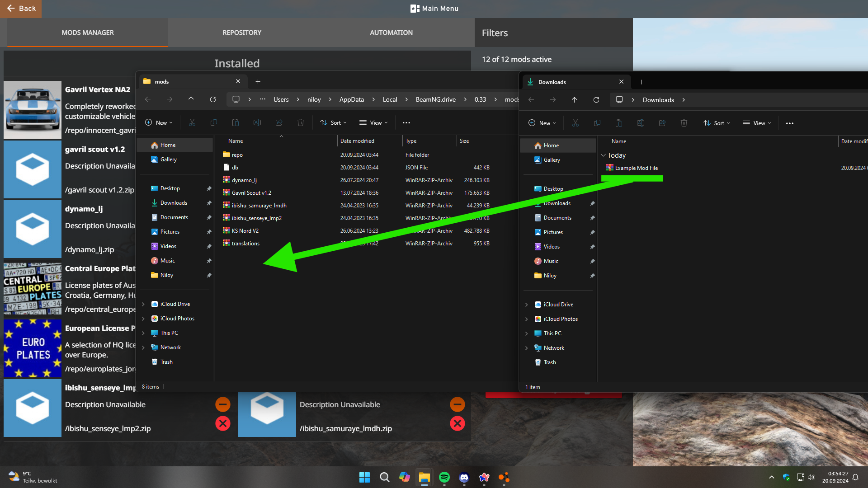Select the Example Mod File

pyautogui.click(x=636, y=168)
